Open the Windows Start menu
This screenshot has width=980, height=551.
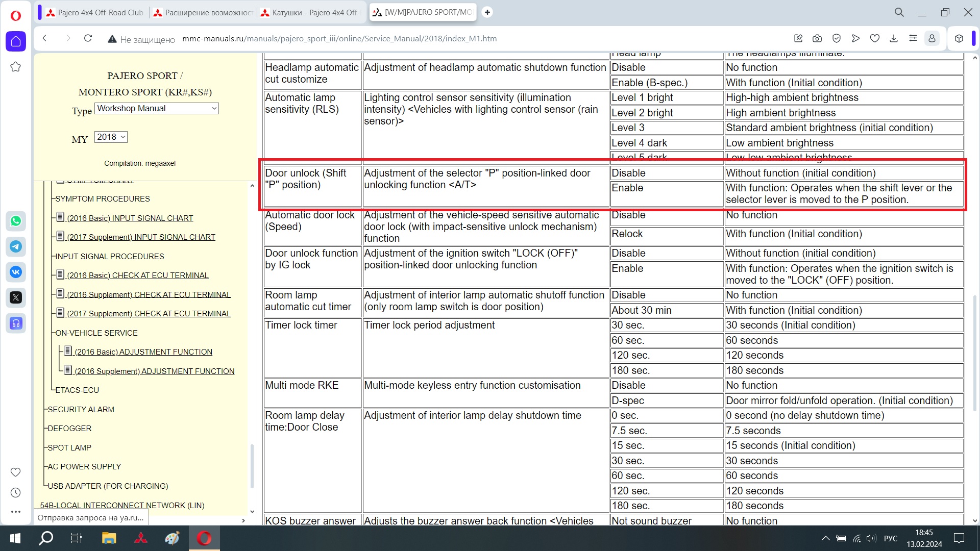click(15, 538)
